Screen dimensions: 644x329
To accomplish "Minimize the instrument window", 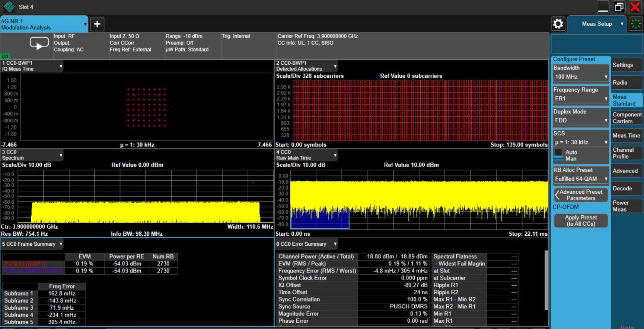I will click(x=603, y=7).
